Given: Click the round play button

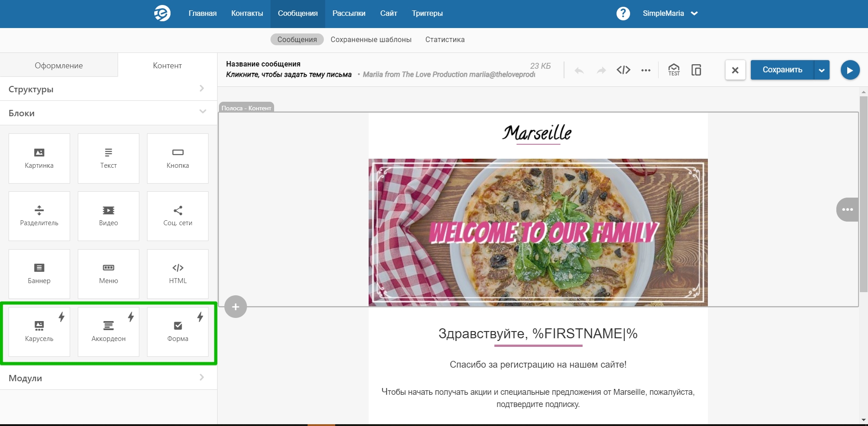Looking at the screenshot, I should click(x=850, y=70).
